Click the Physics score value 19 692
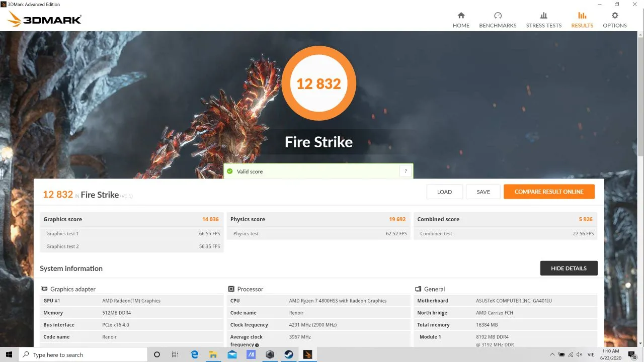 click(x=397, y=219)
